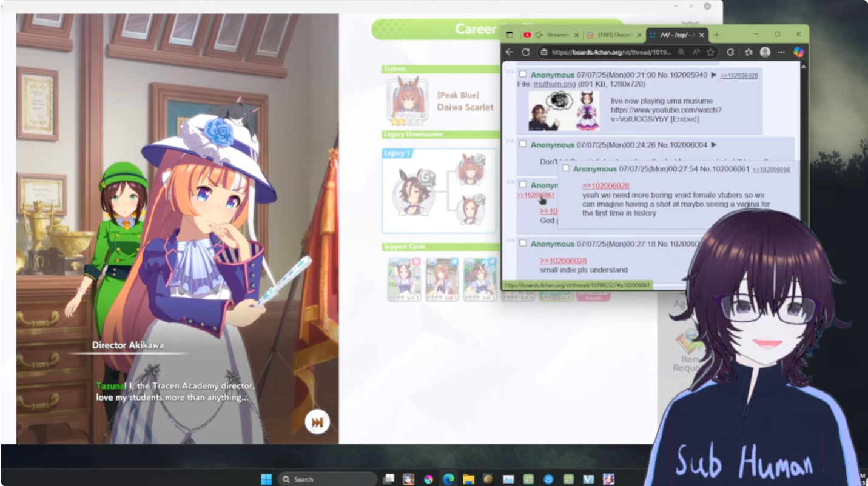Click the Director Akikawa dialogue text
Viewport: 868px width, 486px height.
(175, 391)
